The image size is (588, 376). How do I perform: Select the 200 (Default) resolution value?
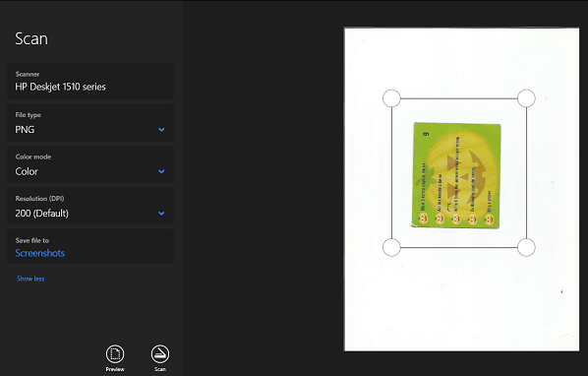42,214
